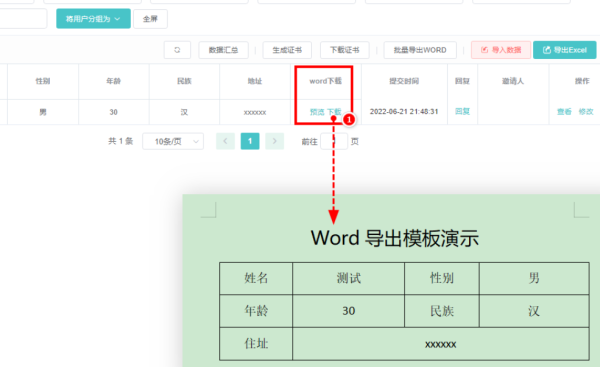
Task: Click the 回复 column header
Action: [x=462, y=81]
